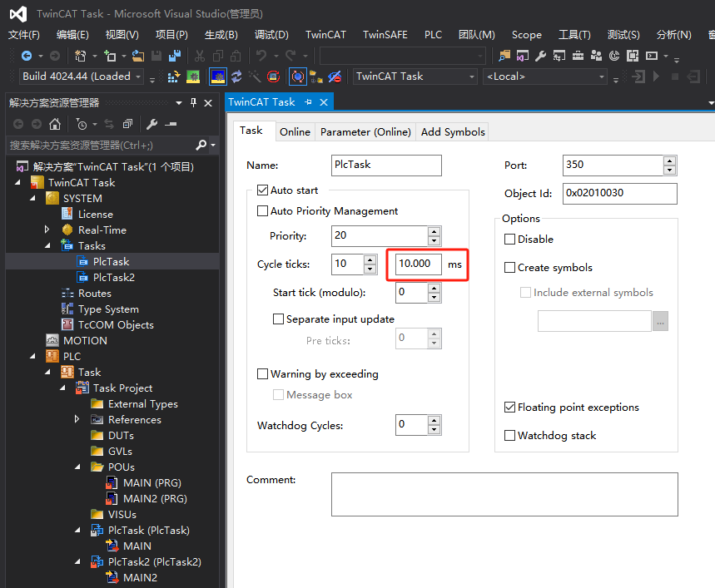Image resolution: width=715 pixels, height=588 pixels.
Task: Click the Navigate Backward arrow in toolbar
Action: [x=27, y=56]
